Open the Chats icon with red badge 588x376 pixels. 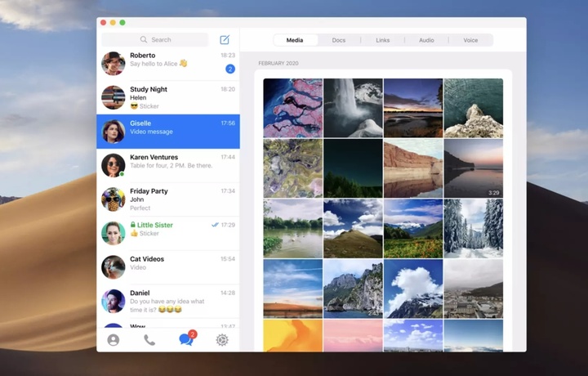tap(188, 338)
